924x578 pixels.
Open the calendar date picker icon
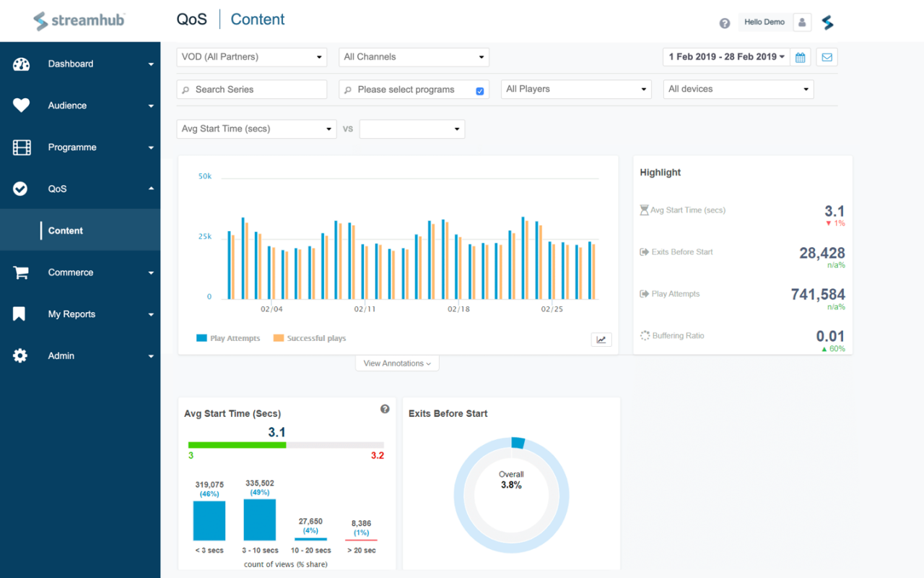800,56
